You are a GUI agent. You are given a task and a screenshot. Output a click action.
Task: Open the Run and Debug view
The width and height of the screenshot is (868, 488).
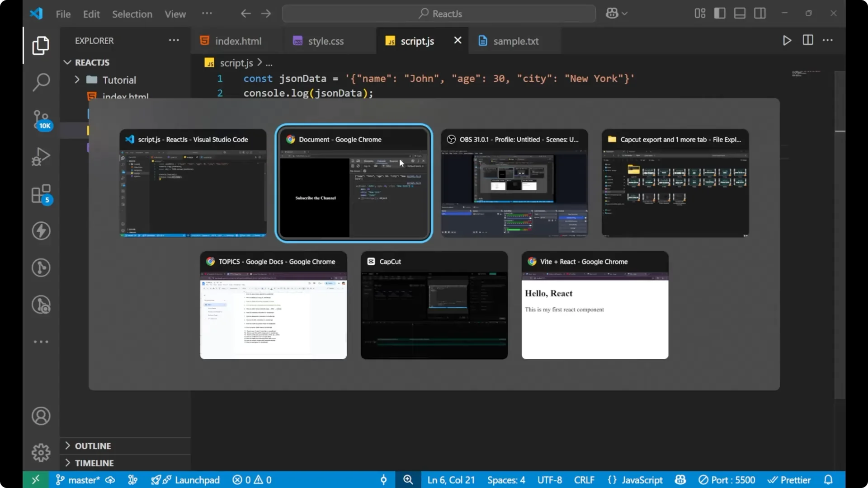pos(41,156)
